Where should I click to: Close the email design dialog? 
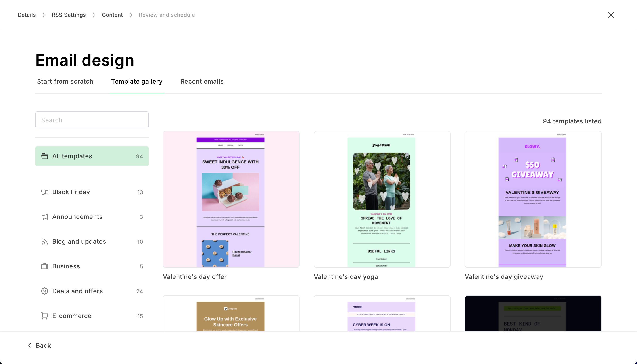click(611, 15)
